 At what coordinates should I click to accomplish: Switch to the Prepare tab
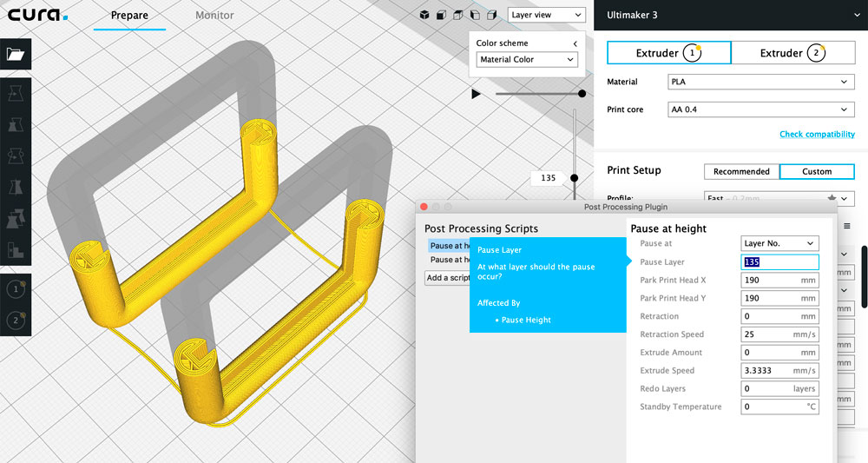(129, 16)
